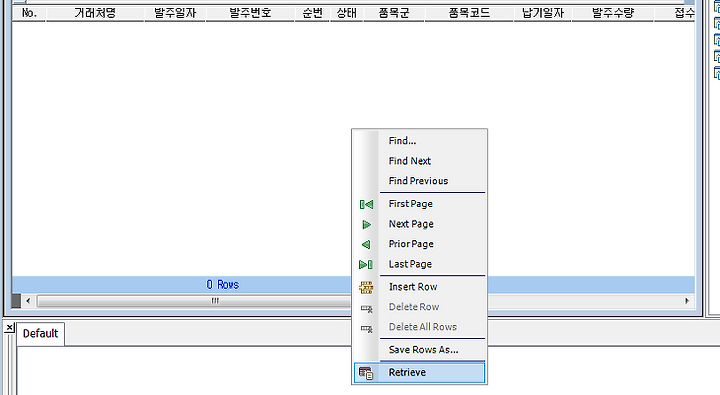Click horizontal scrollbar left arrow
This screenshot has height=395, width=720.
28,301
